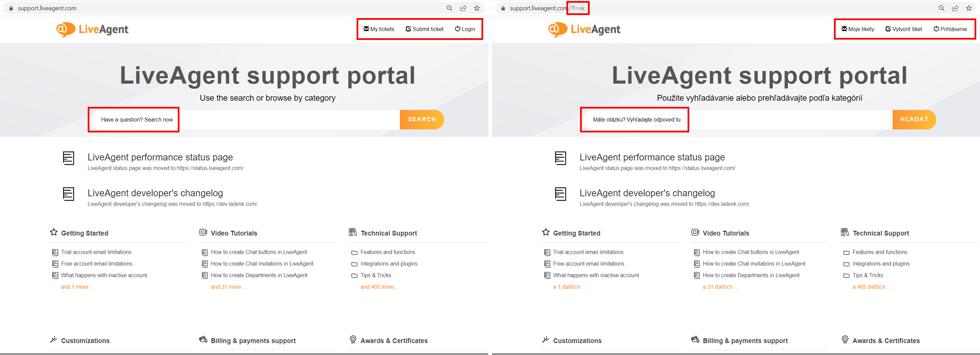Viewport: 980px width, 355px height.
Task: Select the Moje tikety menu item
Action: [x=857, y=29]
